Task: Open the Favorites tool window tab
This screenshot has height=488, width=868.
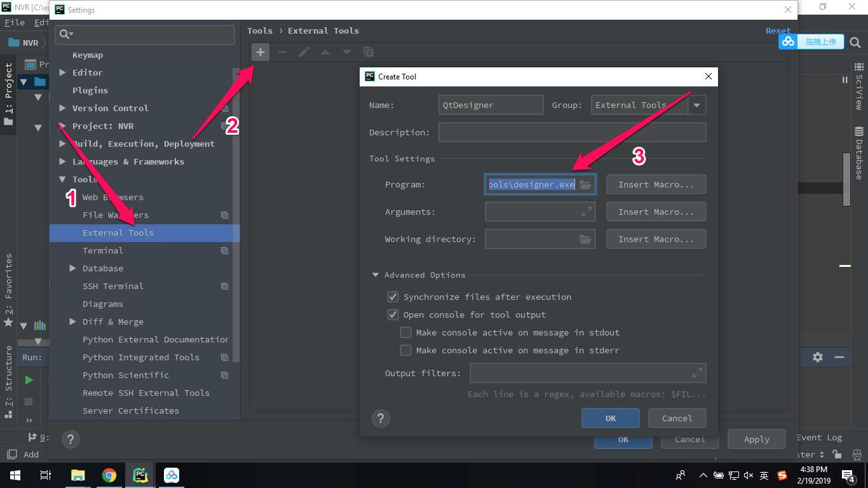Action: point(8,290)
